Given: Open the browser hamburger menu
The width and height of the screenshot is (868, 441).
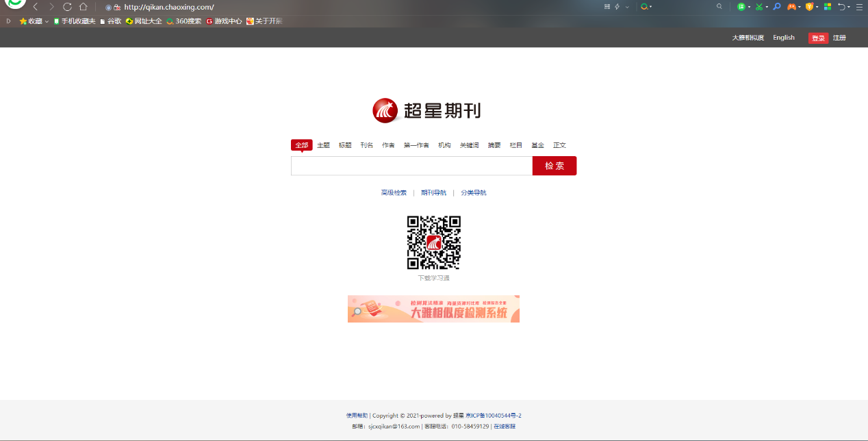Looking at the screenshot, I should click(x=859, y=7).
